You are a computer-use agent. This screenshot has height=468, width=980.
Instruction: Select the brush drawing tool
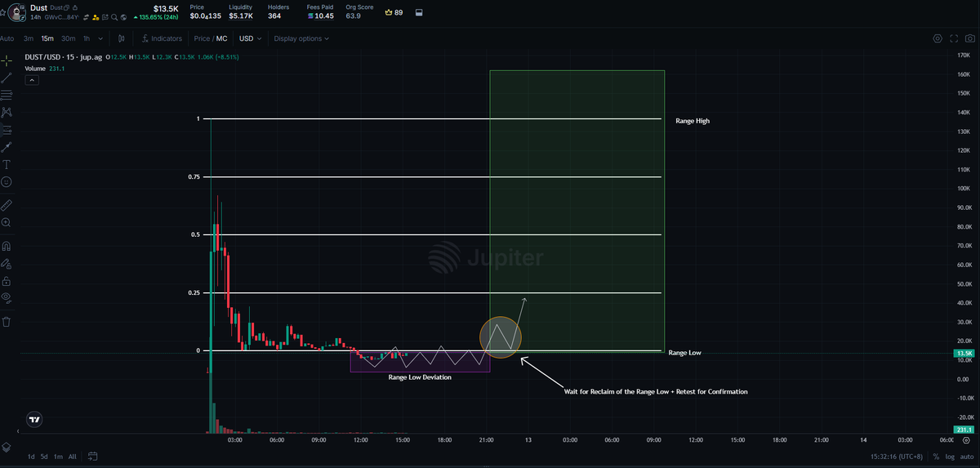(x=7, y=147)
